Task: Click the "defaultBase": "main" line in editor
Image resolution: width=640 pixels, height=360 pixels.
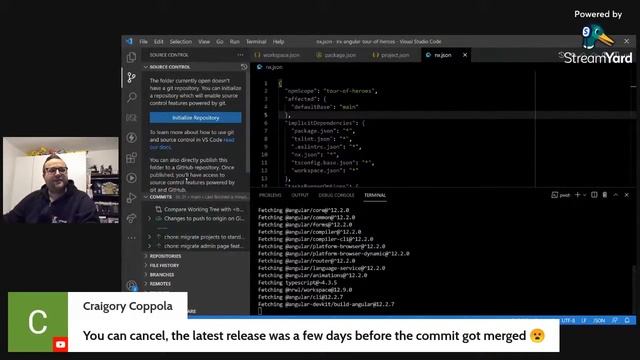Action: pos(324,107)
